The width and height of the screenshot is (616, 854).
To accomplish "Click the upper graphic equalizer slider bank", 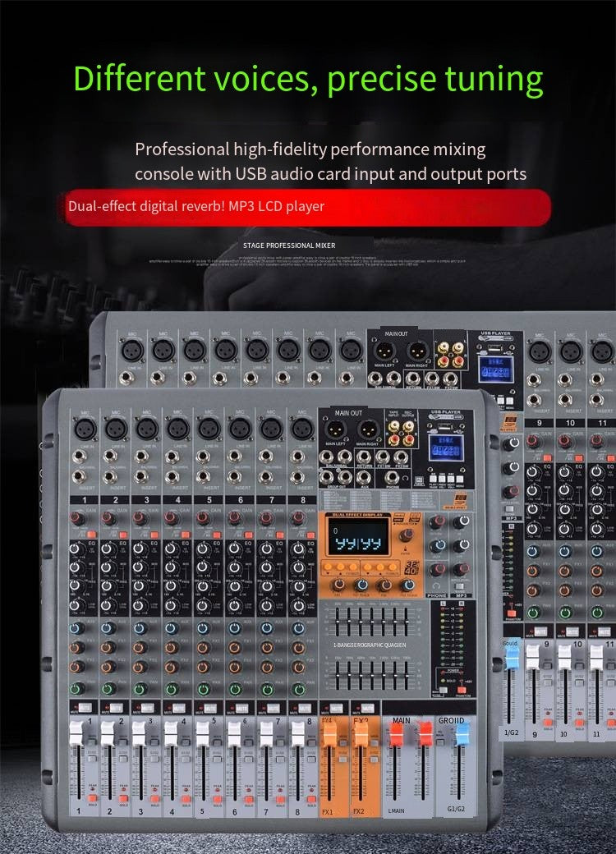I will click(372, 621).
